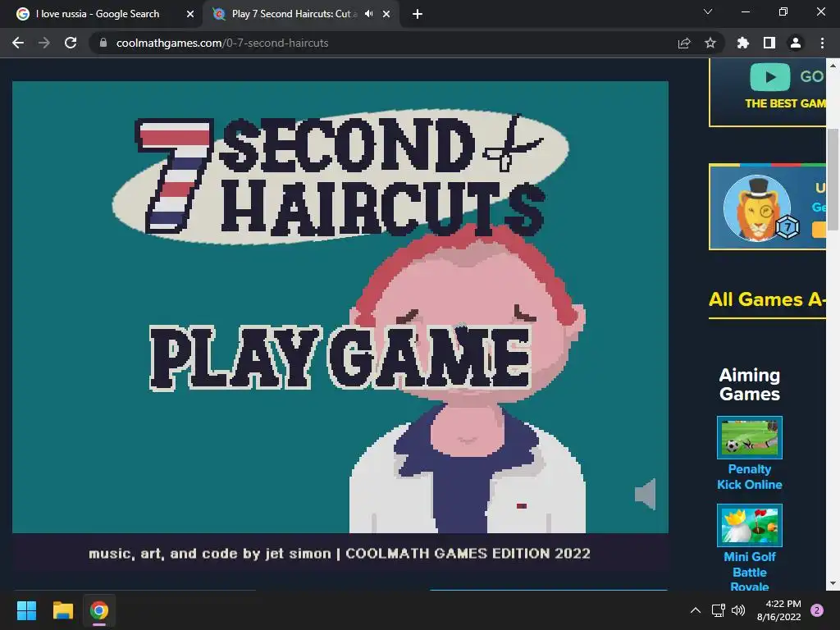Open File Explorer from taskbar
Image resolution: width=840 pixels, height=630 pixels.
tap(62, 610)
